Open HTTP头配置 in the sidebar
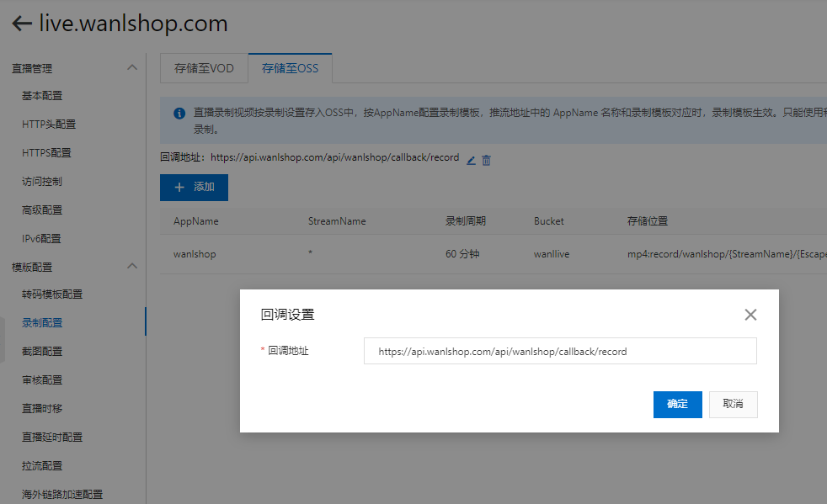This screenshot has width=827, height=504. (49, 125)
